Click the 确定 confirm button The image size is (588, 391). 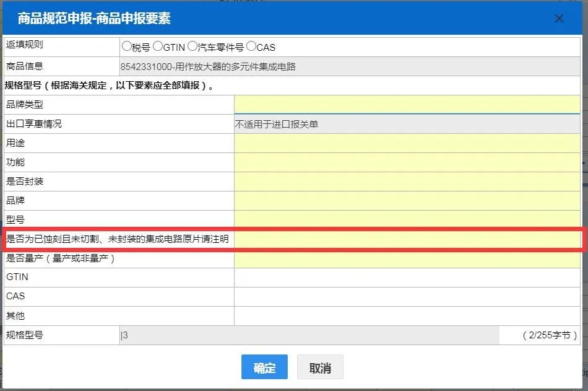[x=264, y=367]
